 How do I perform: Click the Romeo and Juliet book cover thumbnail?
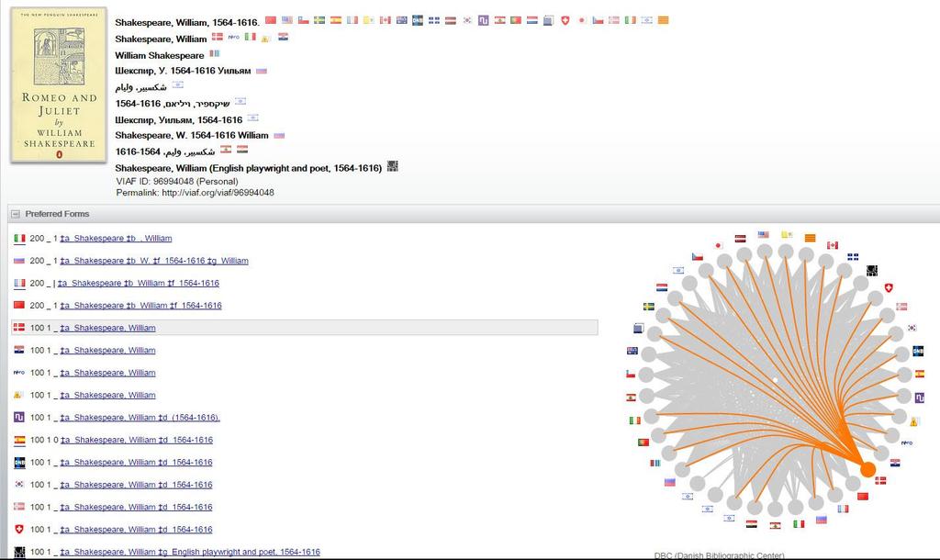[x=59, y=84]
